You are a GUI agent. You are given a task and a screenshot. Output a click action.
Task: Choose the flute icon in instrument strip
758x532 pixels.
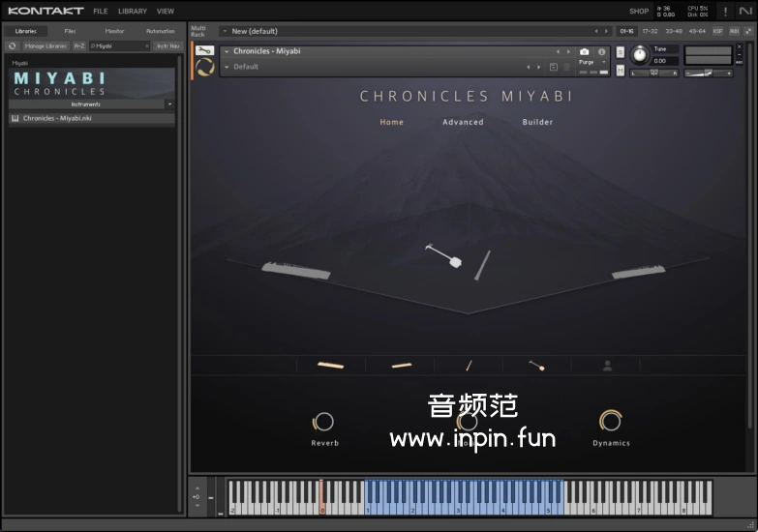pyautogui.click(x=469, y=366)
